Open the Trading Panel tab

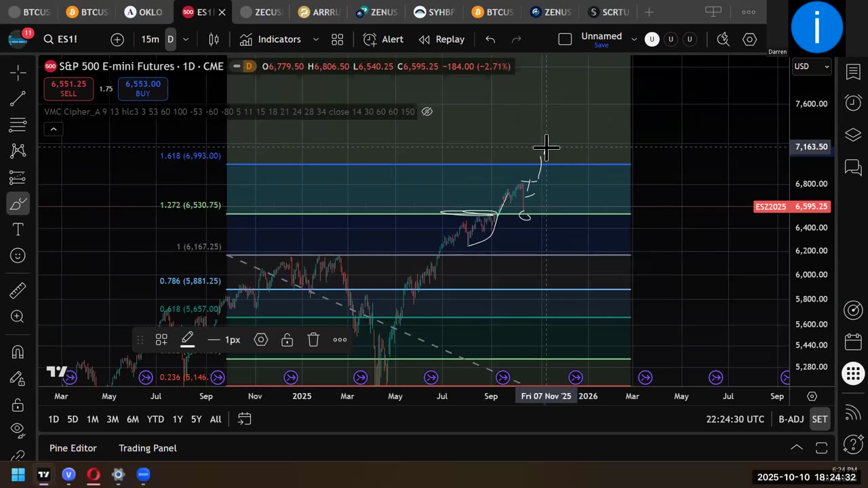(x=148, y=448)
